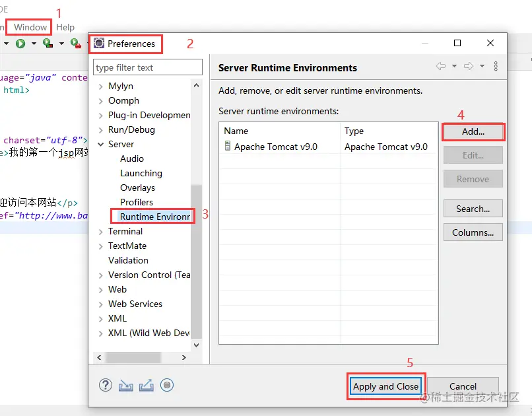
Task: Click the Preferences dialog gear icon
Action: click(x=99, y=43)
